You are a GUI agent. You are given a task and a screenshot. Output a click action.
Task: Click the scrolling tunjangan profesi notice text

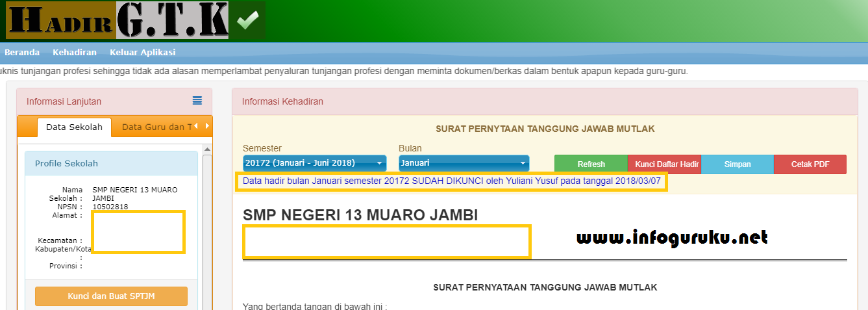[x=344, y=71]
